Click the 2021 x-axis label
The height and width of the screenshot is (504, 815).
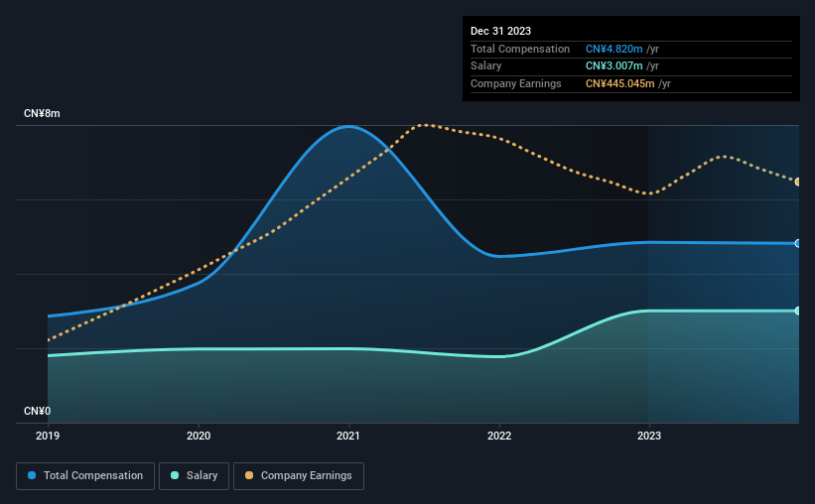pyautogui.click(x=348, y=436)
